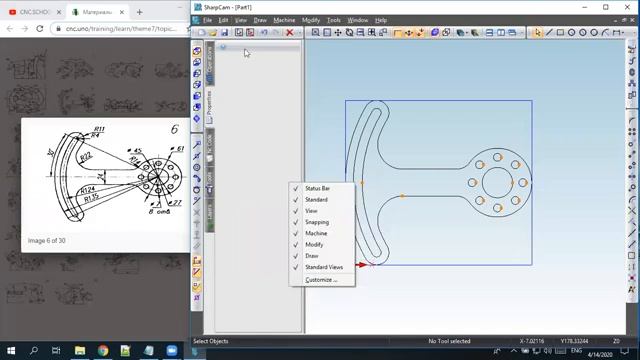The width and height of the screenshot is (640, 360).
Task: Click 'No Tool selected' in status bar
Action: pyautogui.click(x=449, y=341)
